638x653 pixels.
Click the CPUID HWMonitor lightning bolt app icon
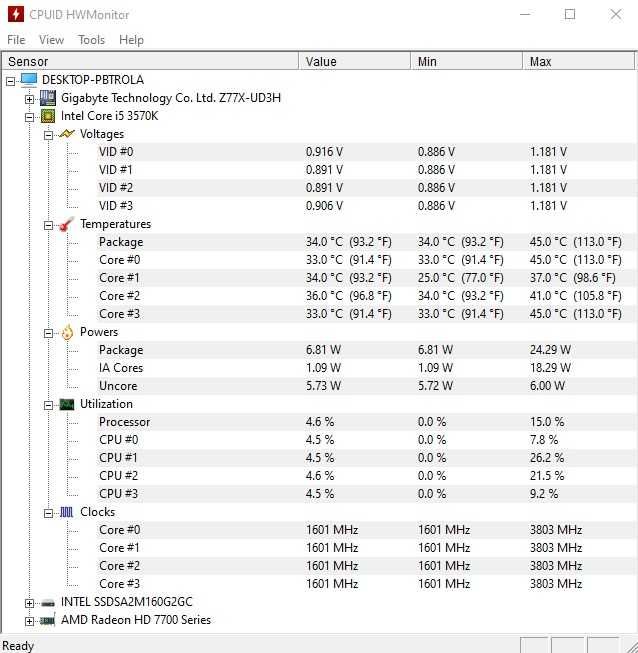(16, 14)
